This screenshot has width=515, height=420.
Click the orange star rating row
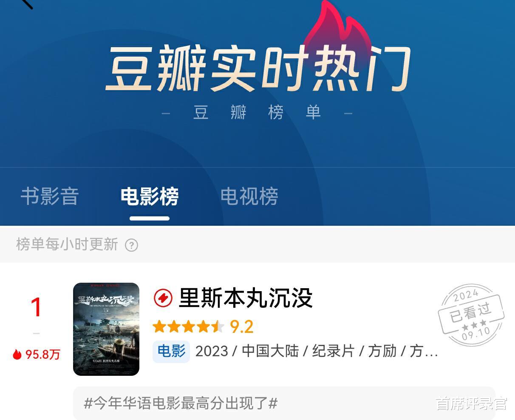point(188,326)
